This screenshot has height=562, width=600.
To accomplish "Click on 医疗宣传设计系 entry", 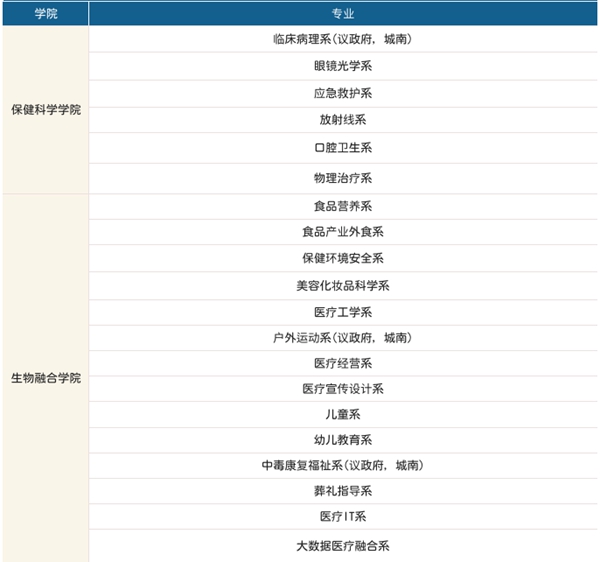I will tap(343, 389).
